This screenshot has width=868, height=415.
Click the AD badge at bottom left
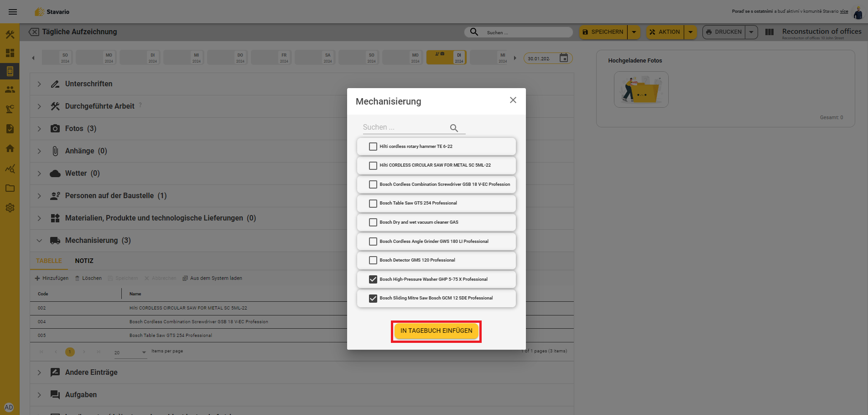coord(9,407)
